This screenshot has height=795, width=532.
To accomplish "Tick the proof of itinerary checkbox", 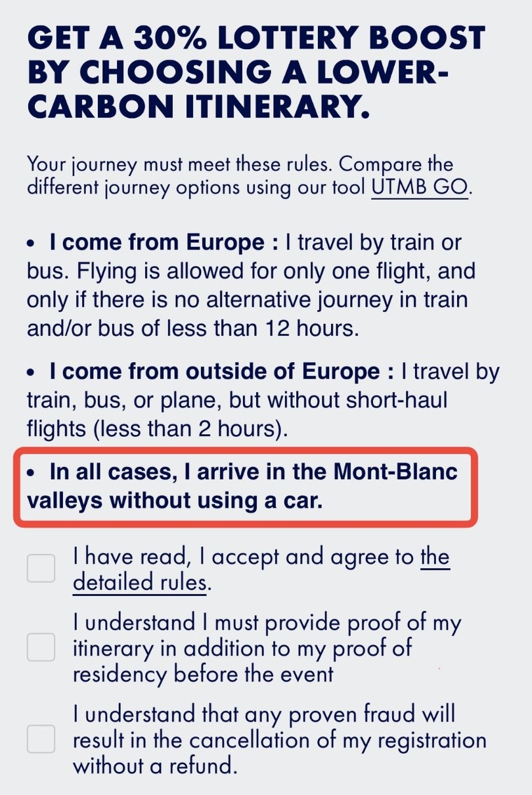I will point(41,648).
